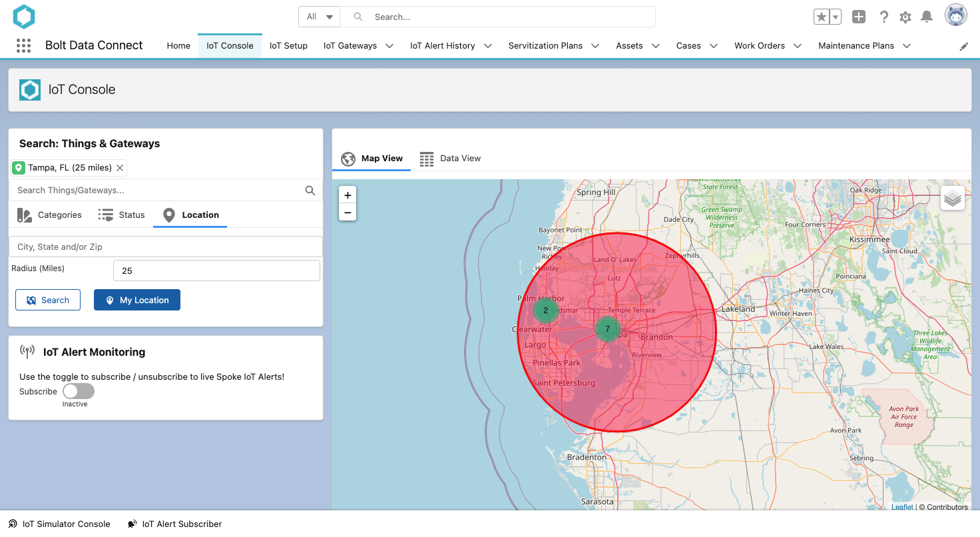Screen dimensions: 980x537
Task: Click the pencil icon to edit navigation
Action: pyautogui.click(x=964, y=46)
